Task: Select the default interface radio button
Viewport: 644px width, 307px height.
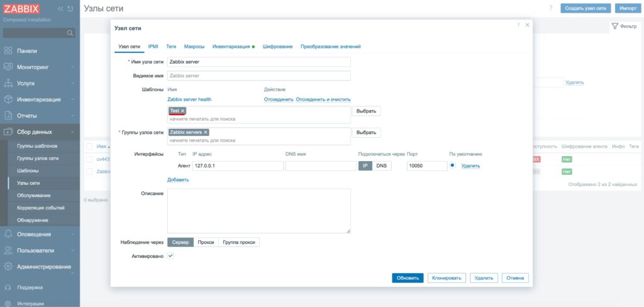Action: (452, 166)
